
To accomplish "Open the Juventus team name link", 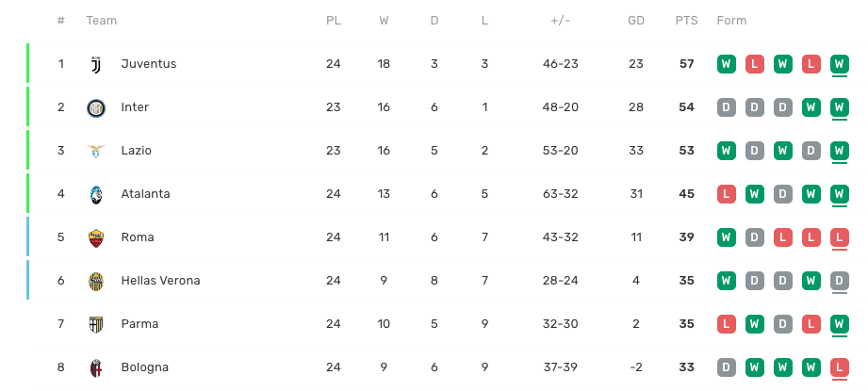I will [x=149, y=64].
